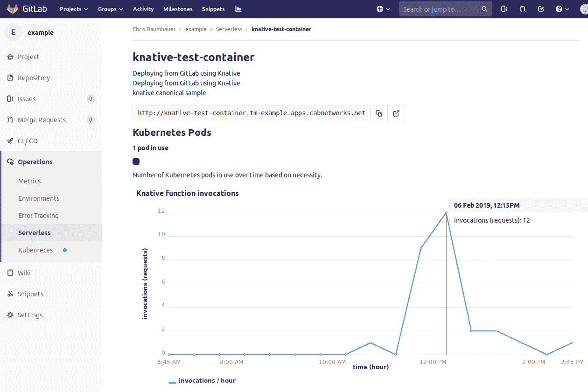Expand the Projects dropdown menu
Image resolution: width=588 pixels, height=392 pixels.
pos(74,9)
